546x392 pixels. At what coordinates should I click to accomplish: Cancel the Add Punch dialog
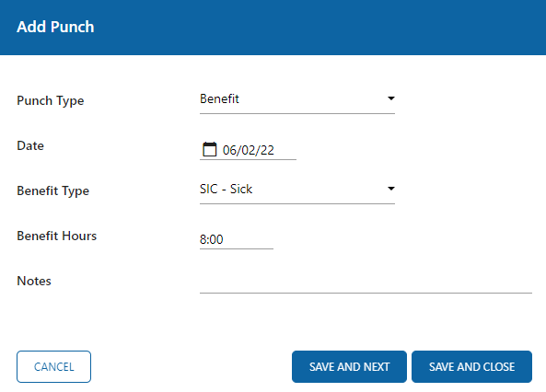pyautogui.click(x=54, y=366)
